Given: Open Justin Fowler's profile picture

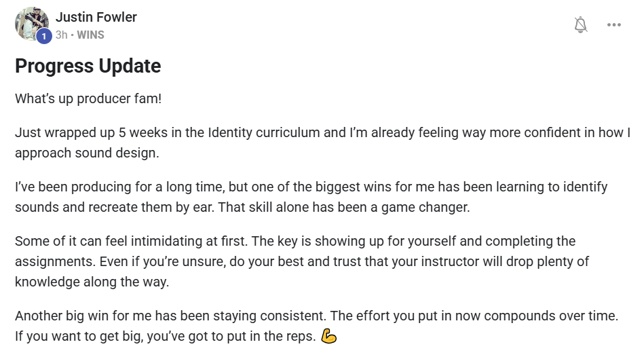Looking at the screenshot, I should tap(31, 24).
